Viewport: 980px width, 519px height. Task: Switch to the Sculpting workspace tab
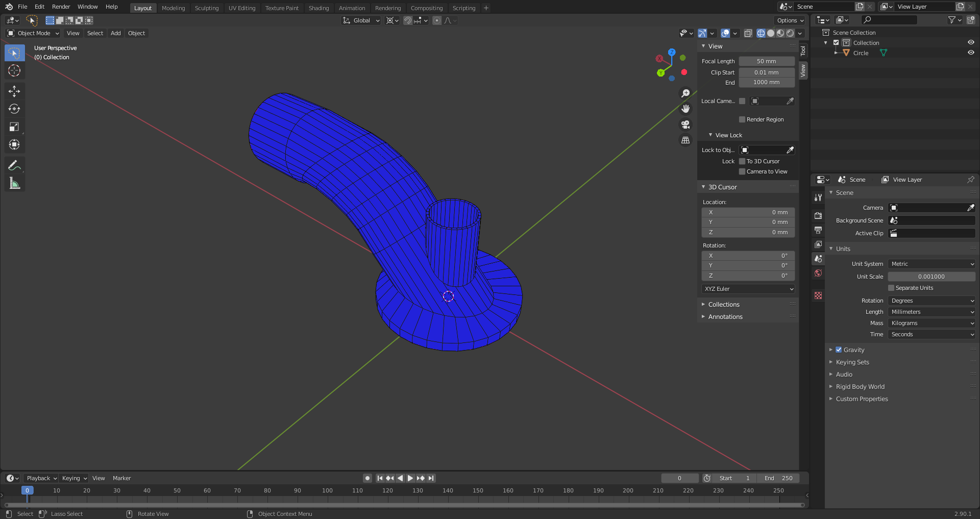click(x=206, y=8)
